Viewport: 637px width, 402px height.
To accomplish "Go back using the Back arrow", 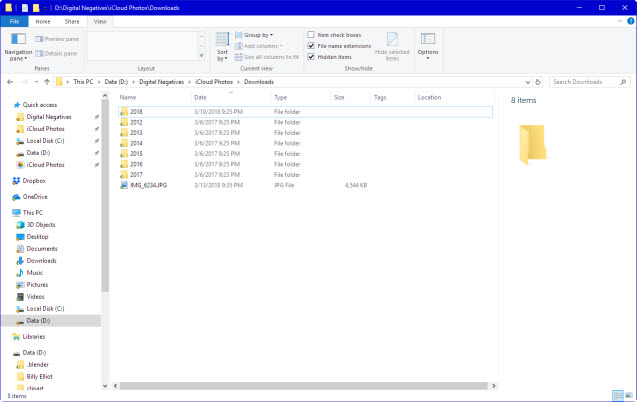I will coord(10,82).
